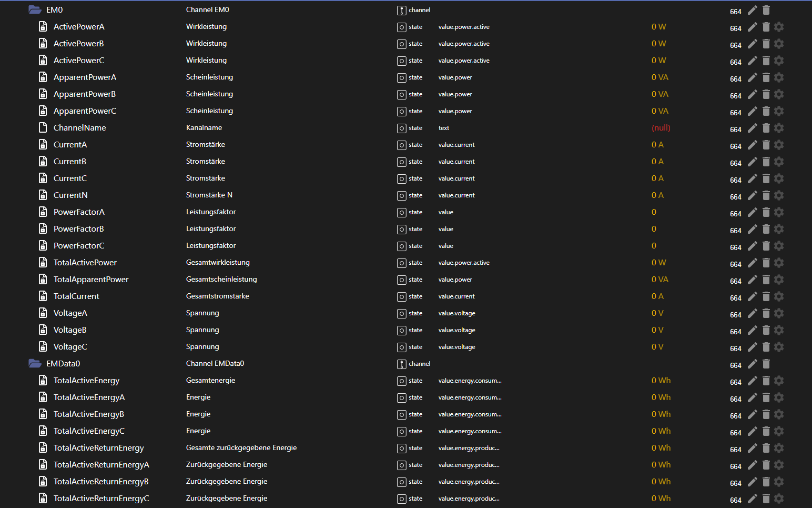The height and width of the screenshot is (508, 812).
Task: Click the trash icon for VoltageC
Action: point(766,346)
